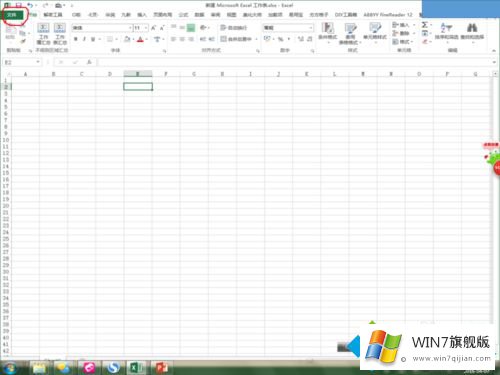
Task: Toggle Italic formatting
Action: (x=84, y=39)
